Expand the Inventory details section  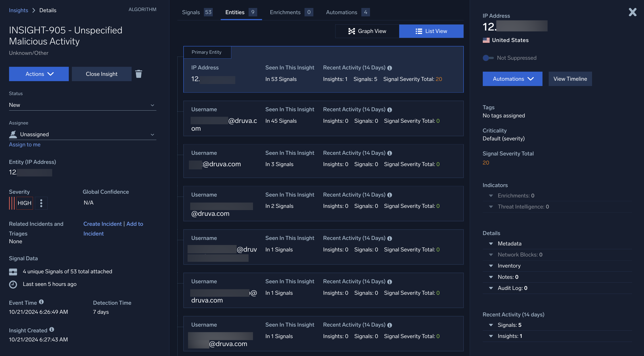coord(491,266)
